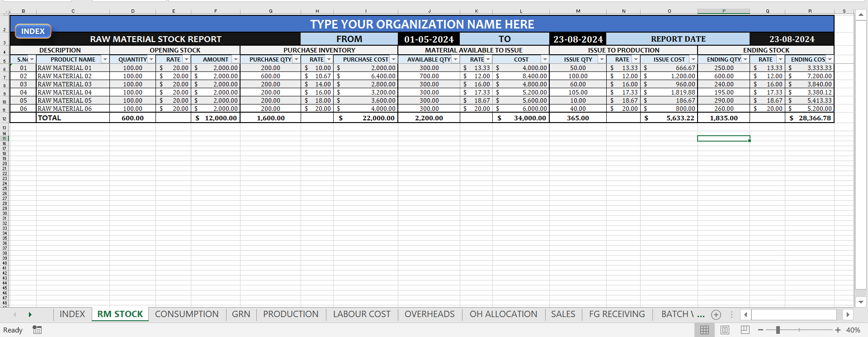Click vertical scrollbar up arrow
Viewport: 868px width, 337px height.
click(x=861, y=15)
